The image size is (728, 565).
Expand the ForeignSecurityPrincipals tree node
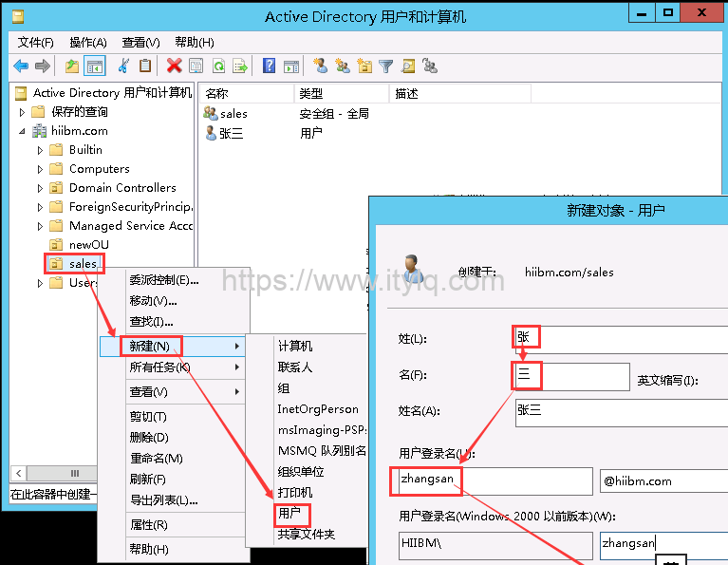(x=40, y=207)
